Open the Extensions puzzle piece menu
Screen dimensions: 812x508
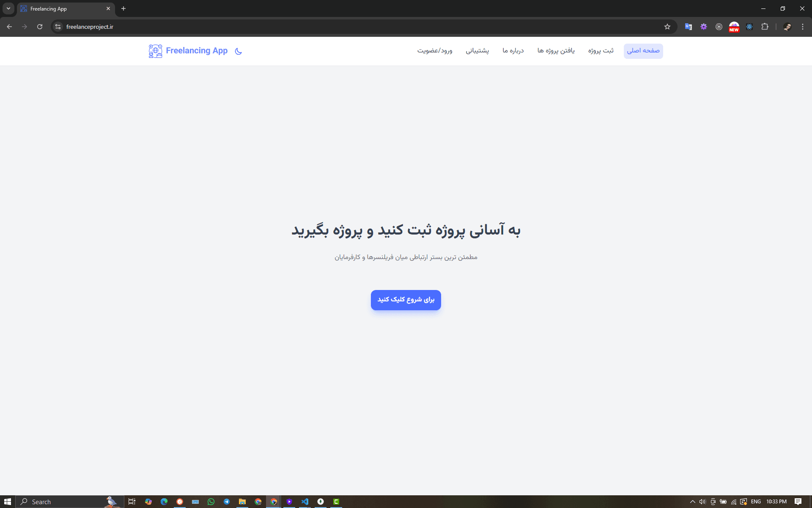(765, 27)
